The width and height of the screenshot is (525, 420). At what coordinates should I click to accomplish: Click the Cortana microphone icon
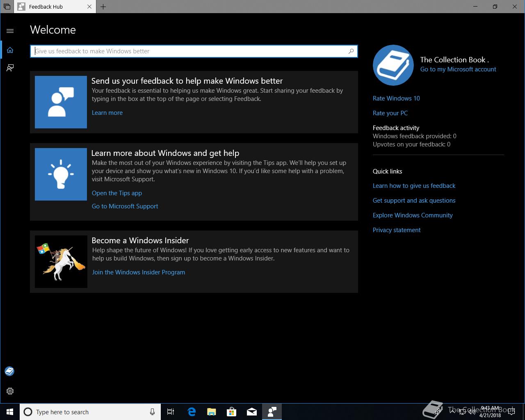(152, 412)
